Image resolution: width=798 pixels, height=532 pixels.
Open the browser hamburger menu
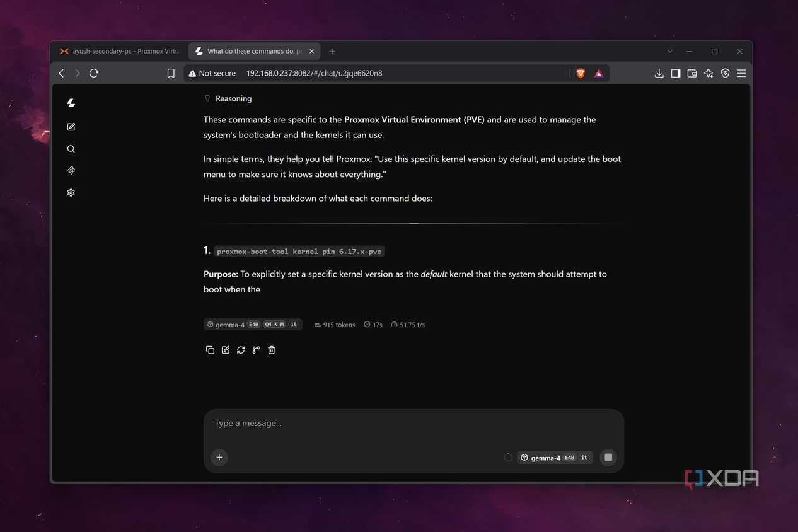(x=741, y=73)
